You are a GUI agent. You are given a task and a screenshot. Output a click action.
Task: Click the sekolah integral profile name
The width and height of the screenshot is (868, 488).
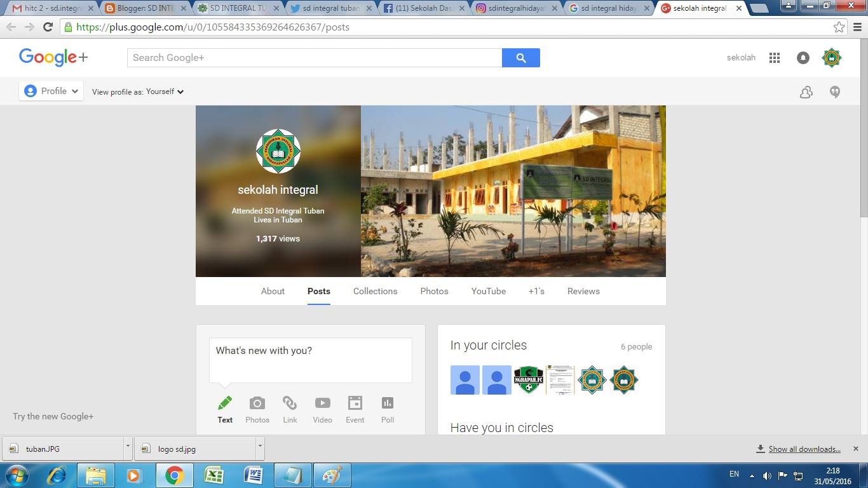278,189
